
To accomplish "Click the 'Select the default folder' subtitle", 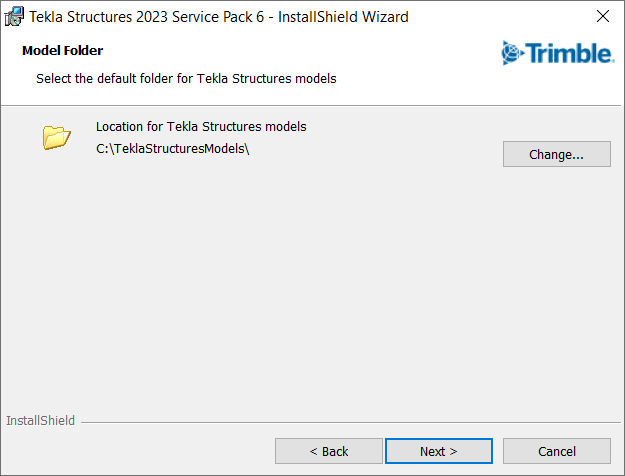I will click(x=186, y=78).
